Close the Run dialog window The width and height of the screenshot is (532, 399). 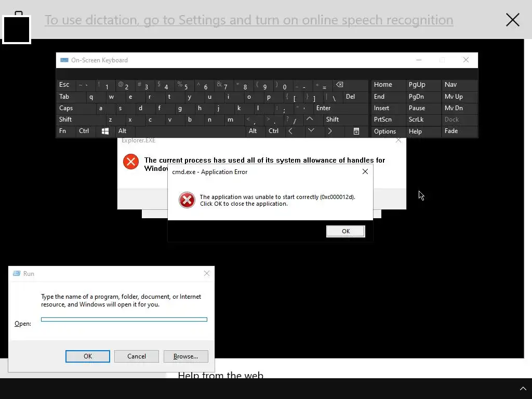tap(207, 273)
